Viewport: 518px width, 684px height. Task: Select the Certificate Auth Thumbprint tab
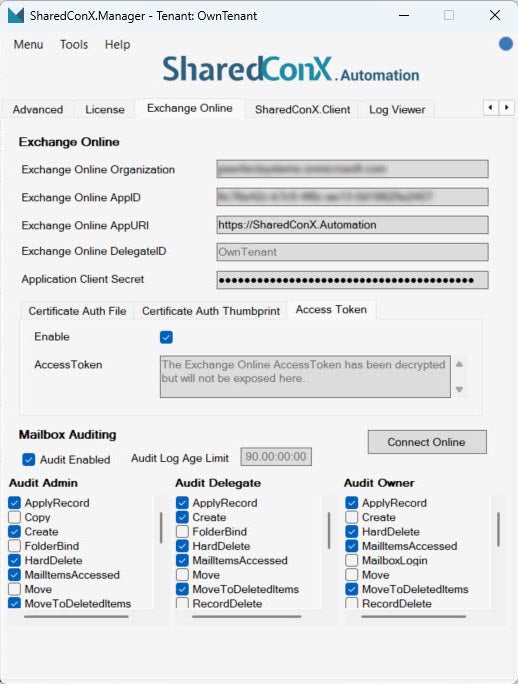pos(211,311)
